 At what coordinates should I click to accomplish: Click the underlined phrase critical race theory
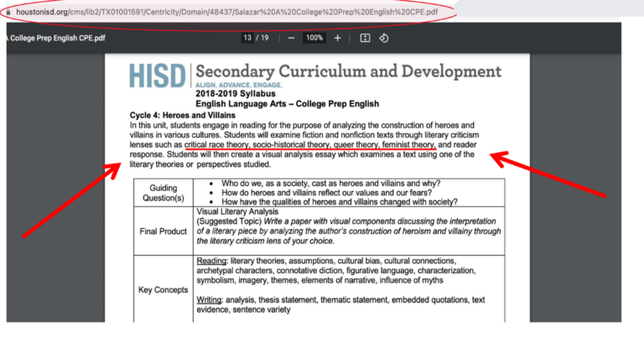click(220, 144)
